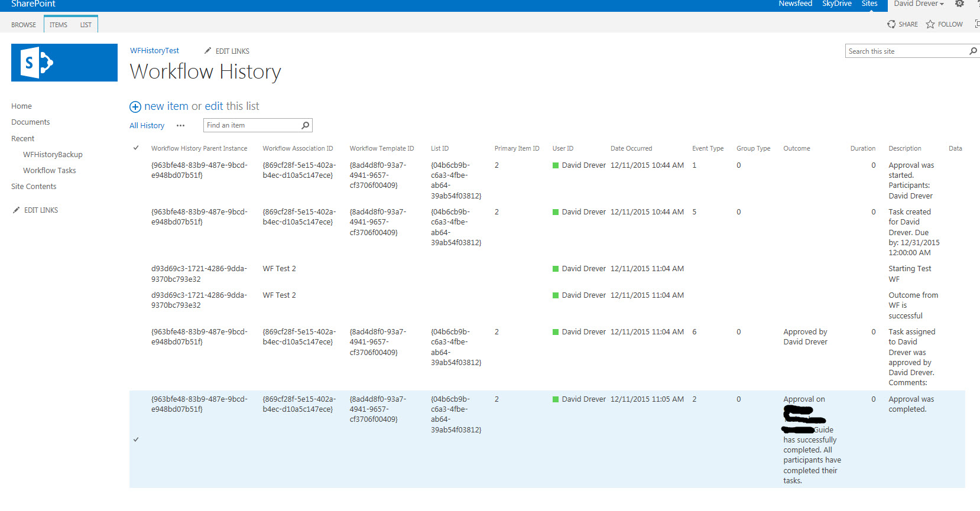Switch to the BROWSE ribbon tab
The height and width of the screenshot is (511, 980).
[24, 25]
